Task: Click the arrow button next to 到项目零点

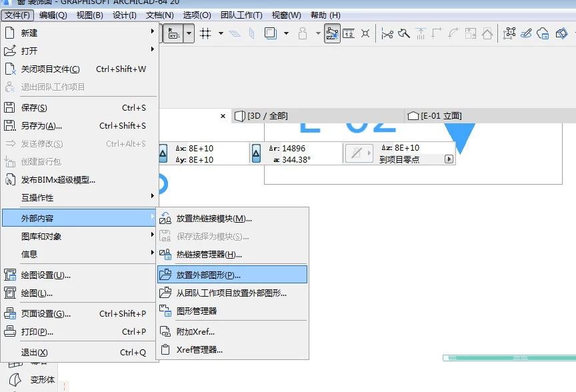Action: (449, 159)
